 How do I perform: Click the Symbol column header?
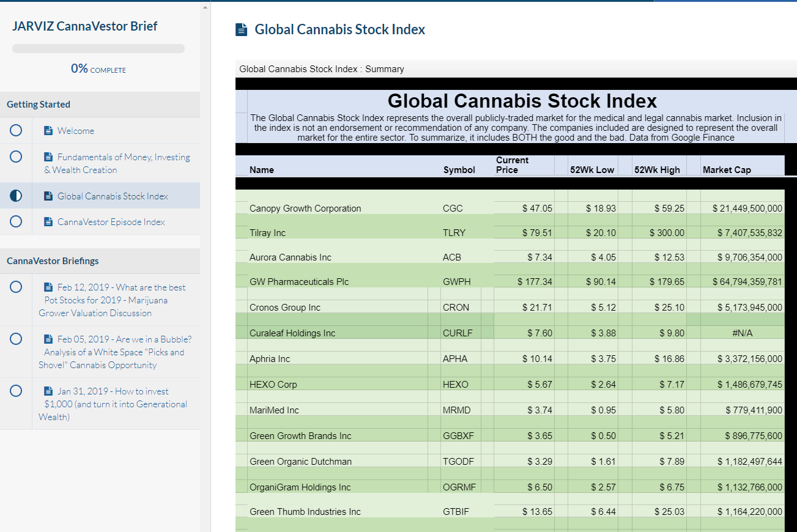click(459, 170)
